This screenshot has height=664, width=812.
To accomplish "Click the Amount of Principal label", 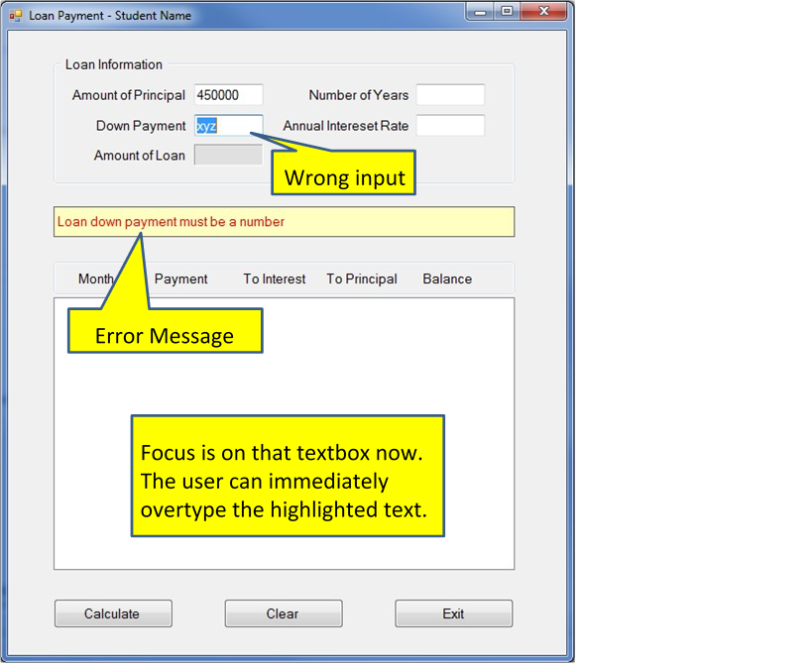I will pyautogui.click(x=129, y=95).
